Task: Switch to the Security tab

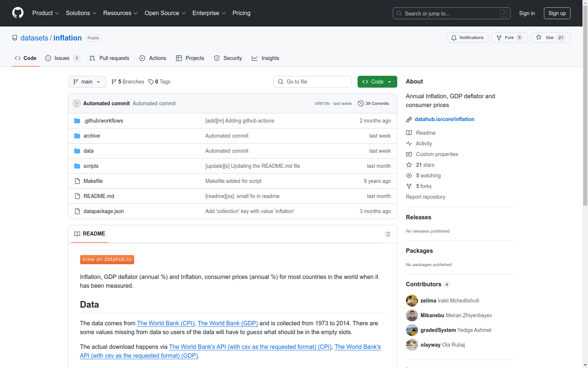Action: click(228, 58)
